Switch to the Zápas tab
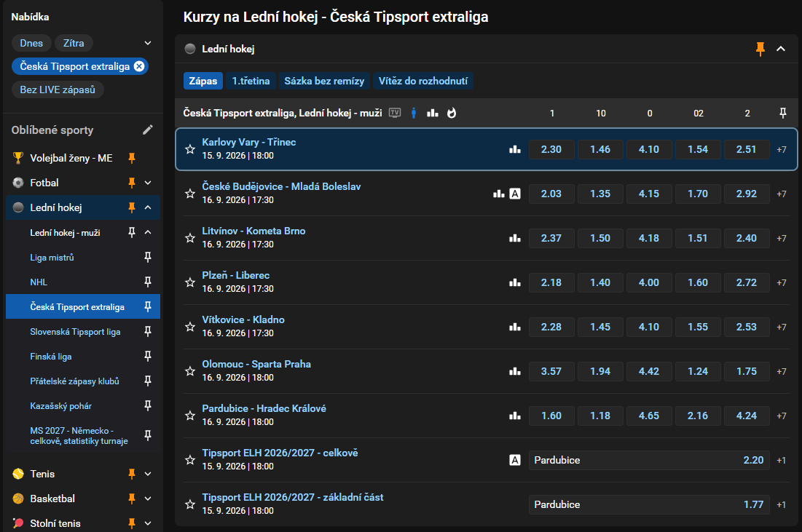 203,81
